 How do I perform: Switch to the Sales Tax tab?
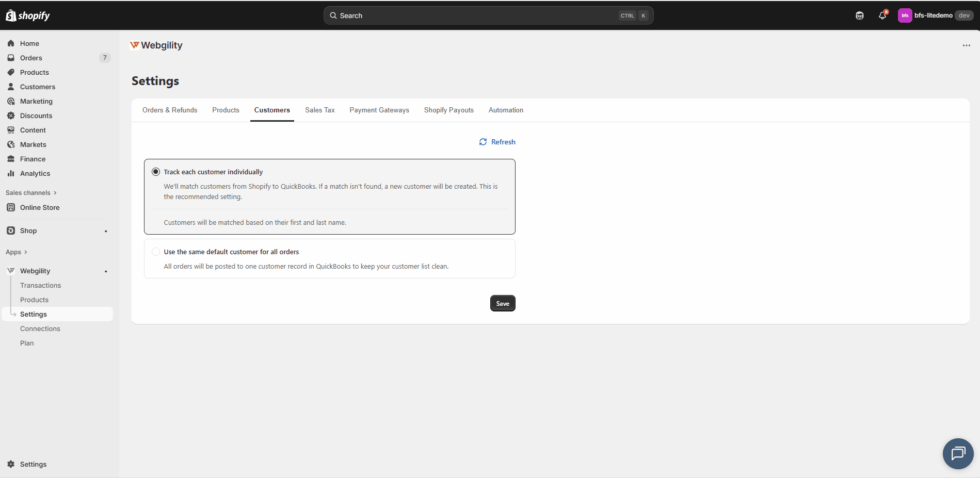(319, 110)
